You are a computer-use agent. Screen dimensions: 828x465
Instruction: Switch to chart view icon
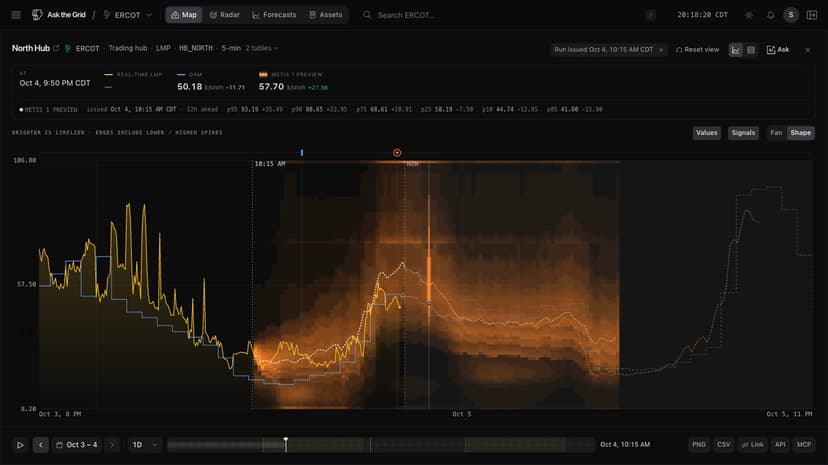[x=736, y=50]
